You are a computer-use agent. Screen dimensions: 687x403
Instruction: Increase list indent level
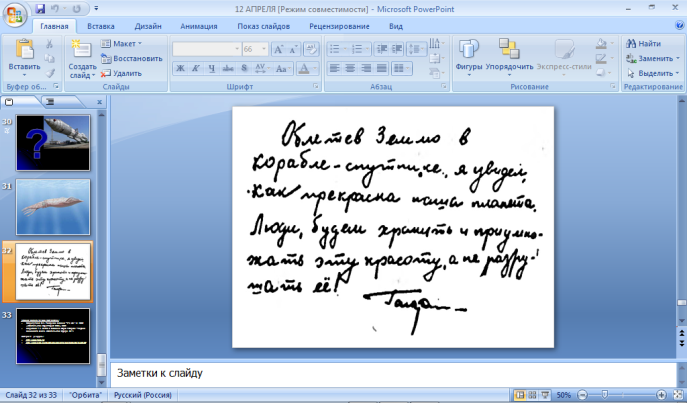tap(397, 49)
